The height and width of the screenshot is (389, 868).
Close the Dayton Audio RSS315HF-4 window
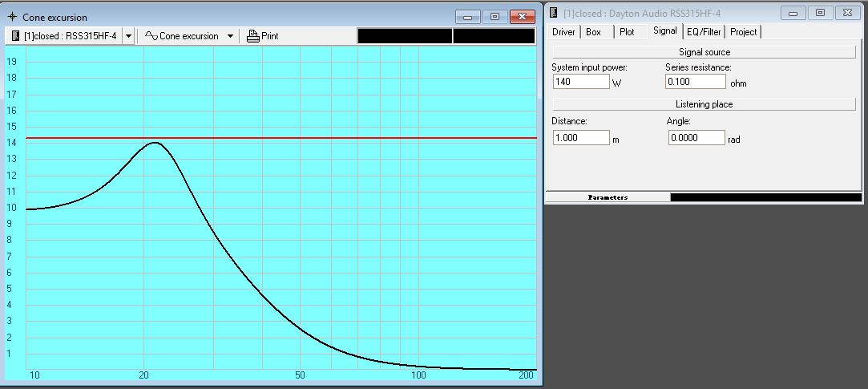coord(847,13)
